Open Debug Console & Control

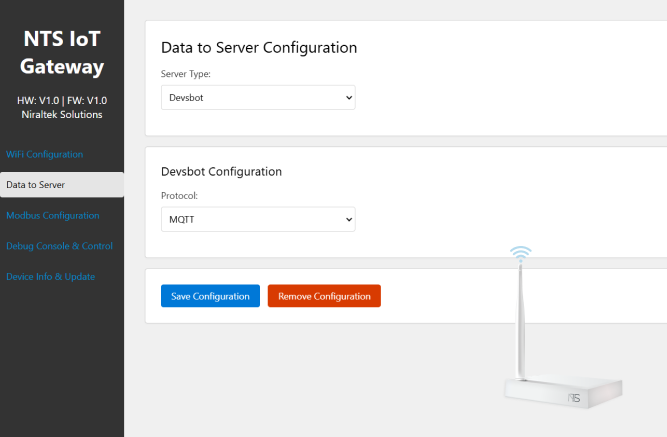point(59,246)
